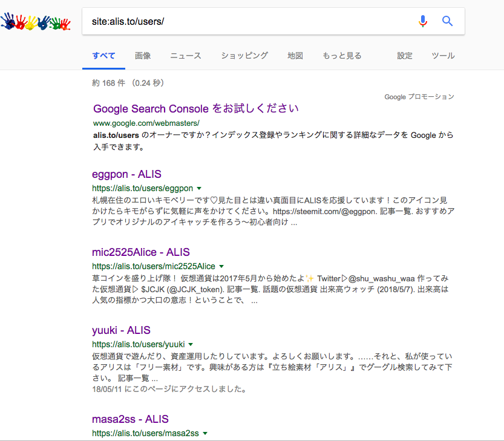
Task: Open the ショッピング shopping tab
Action: coord(244,56)
